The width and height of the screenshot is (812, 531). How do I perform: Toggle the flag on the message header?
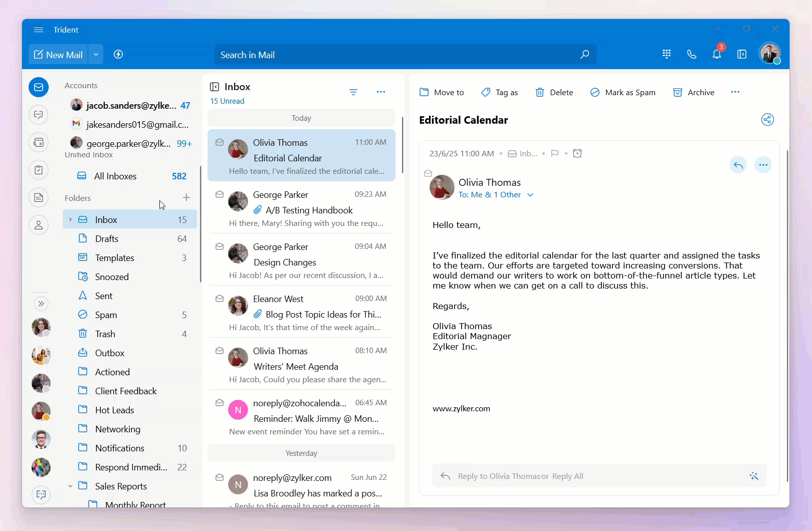click(555, 153)
